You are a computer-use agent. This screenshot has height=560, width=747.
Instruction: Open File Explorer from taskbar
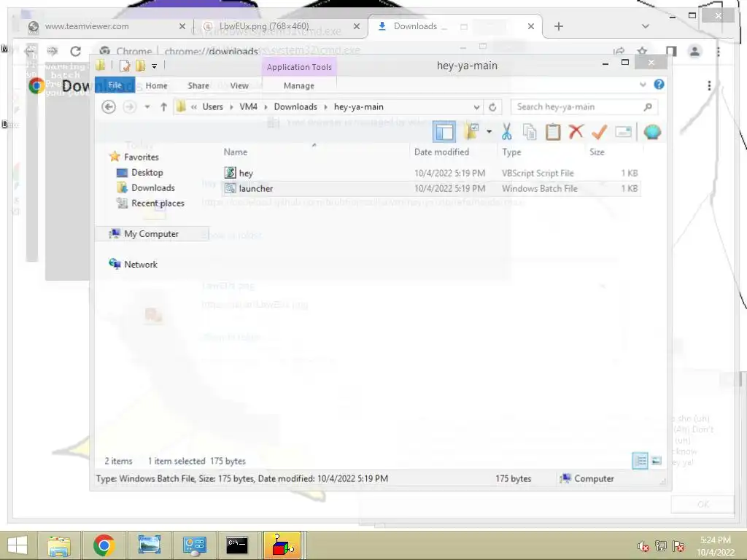coord(58,545)
